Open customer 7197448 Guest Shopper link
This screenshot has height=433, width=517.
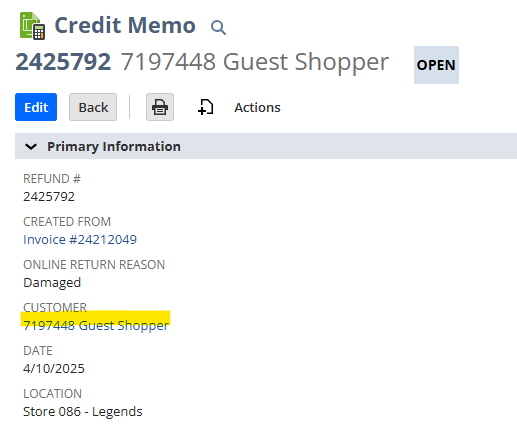tap(96, 325)
